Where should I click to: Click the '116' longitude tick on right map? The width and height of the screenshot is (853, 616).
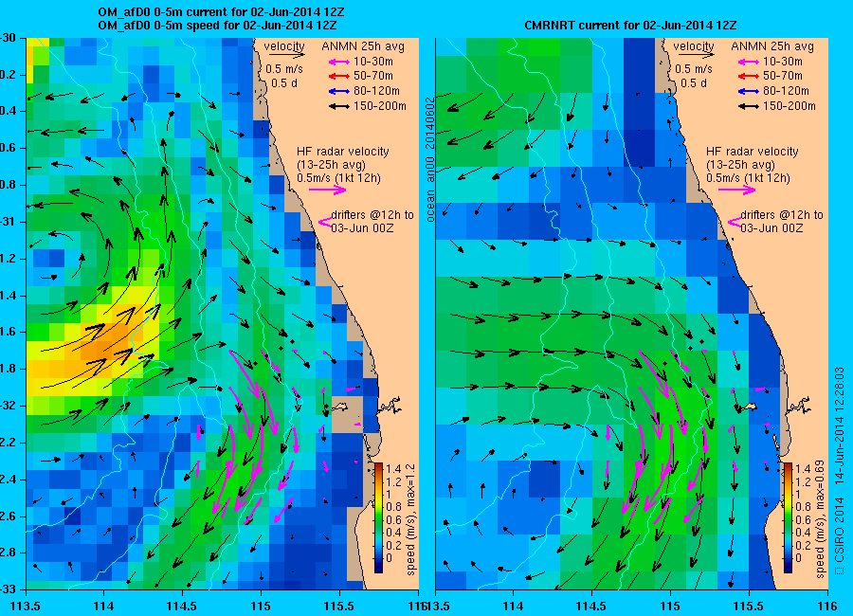tap(826, 607)
